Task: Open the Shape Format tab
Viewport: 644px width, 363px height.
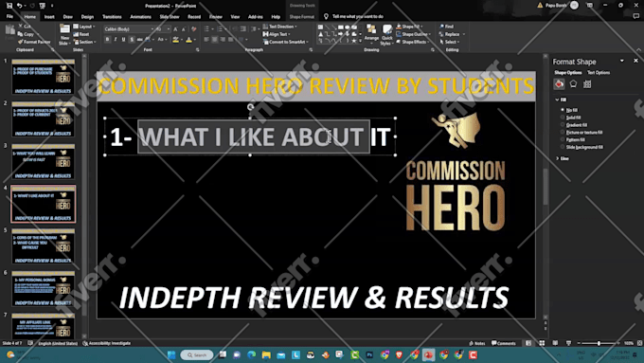Action: tap(302, 17)
